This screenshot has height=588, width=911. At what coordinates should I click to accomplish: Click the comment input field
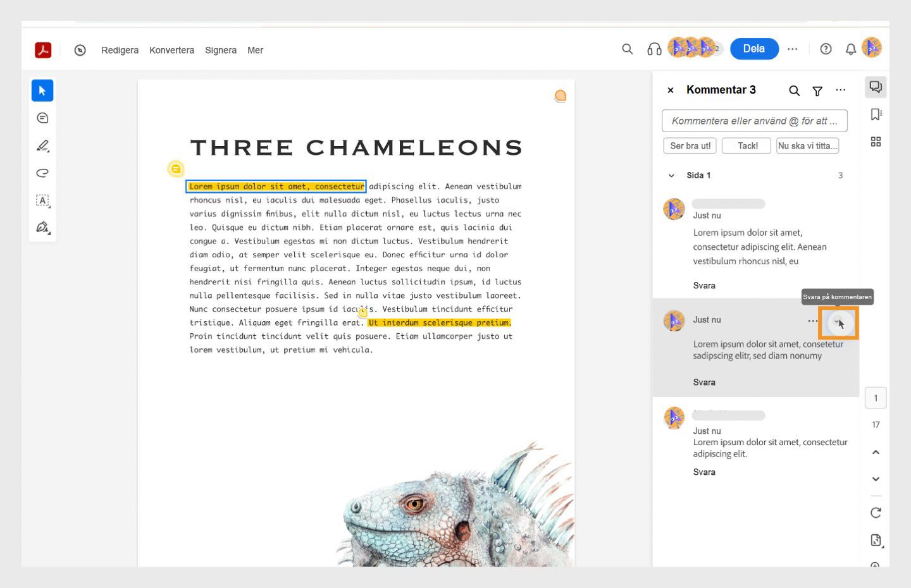coord(754,121)
